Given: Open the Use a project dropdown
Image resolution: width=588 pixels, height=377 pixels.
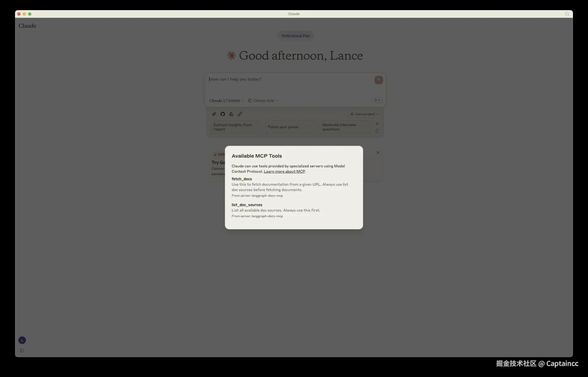Looking at the screenshot, I should coord(364,114).
